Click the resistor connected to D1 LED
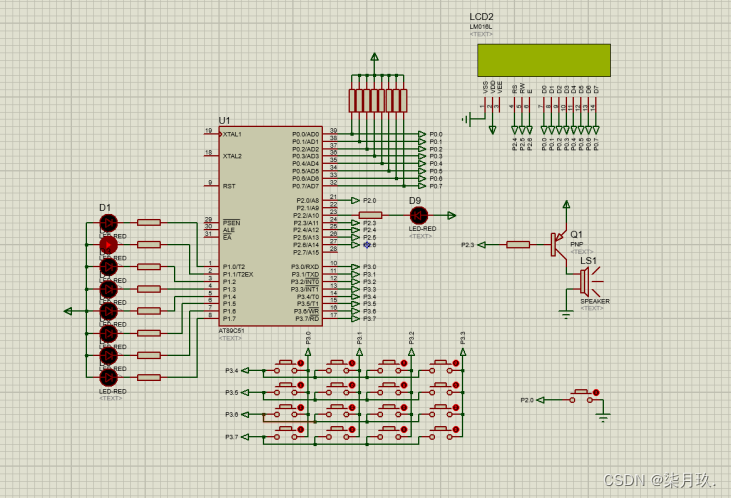 click(149, 223)
